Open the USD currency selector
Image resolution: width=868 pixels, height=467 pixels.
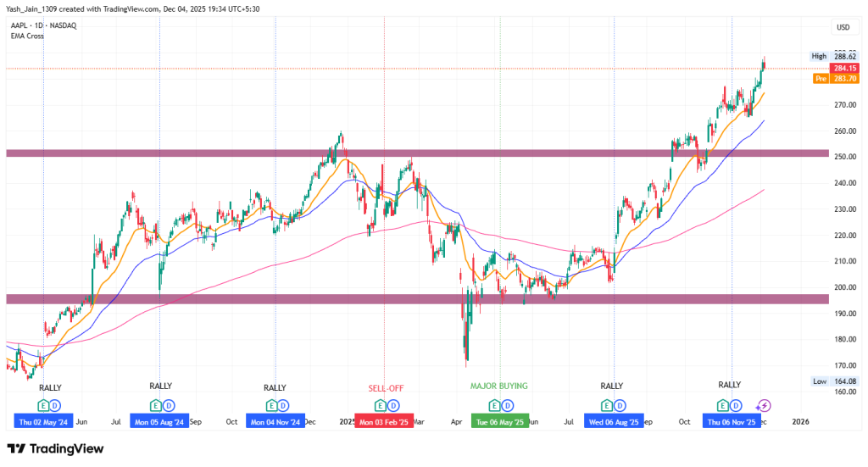[x=843, y=27]
